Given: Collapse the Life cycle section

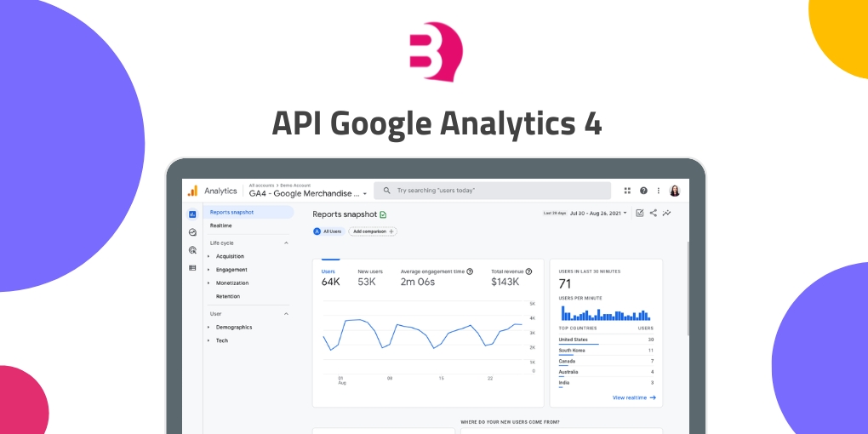Looking at the screenshot, I should click(x=286, y=243).
